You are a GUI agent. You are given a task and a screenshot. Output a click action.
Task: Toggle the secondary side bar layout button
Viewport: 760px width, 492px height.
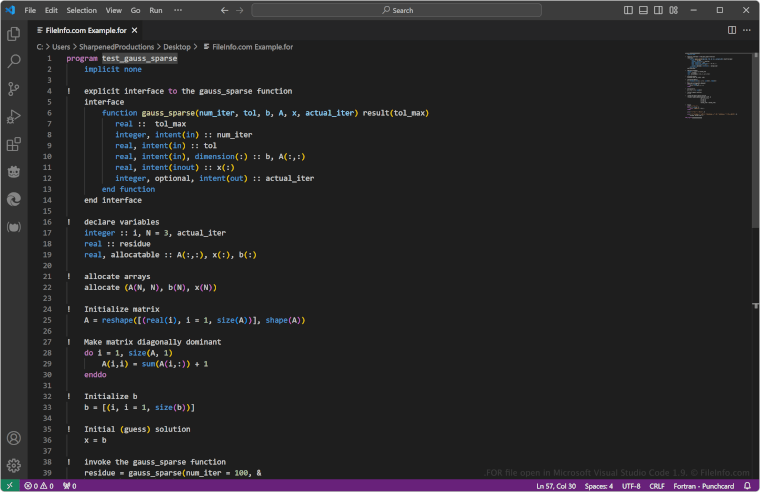click(x=656, y=10)
